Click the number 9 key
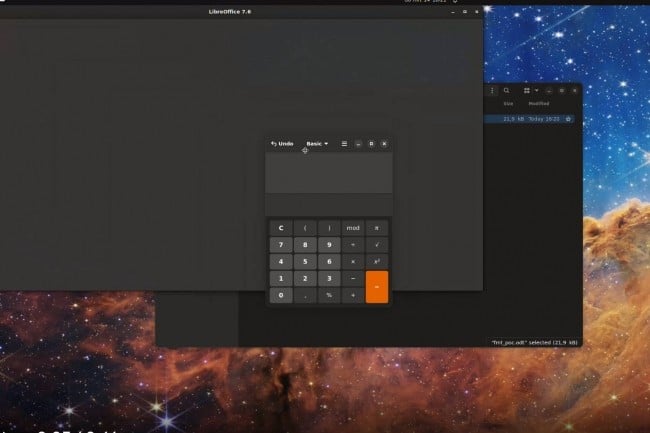Screen dimensions: 650x433 [x=329, y=245]
